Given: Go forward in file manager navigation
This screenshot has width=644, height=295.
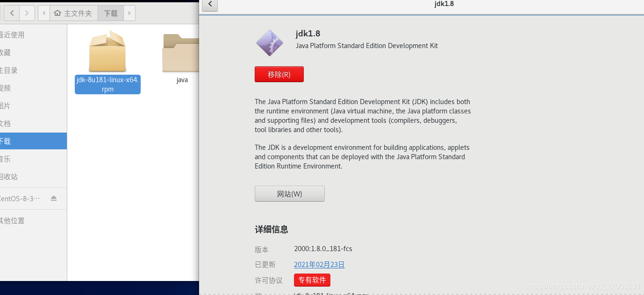Looking at the screenshot, I should (27, 13).
